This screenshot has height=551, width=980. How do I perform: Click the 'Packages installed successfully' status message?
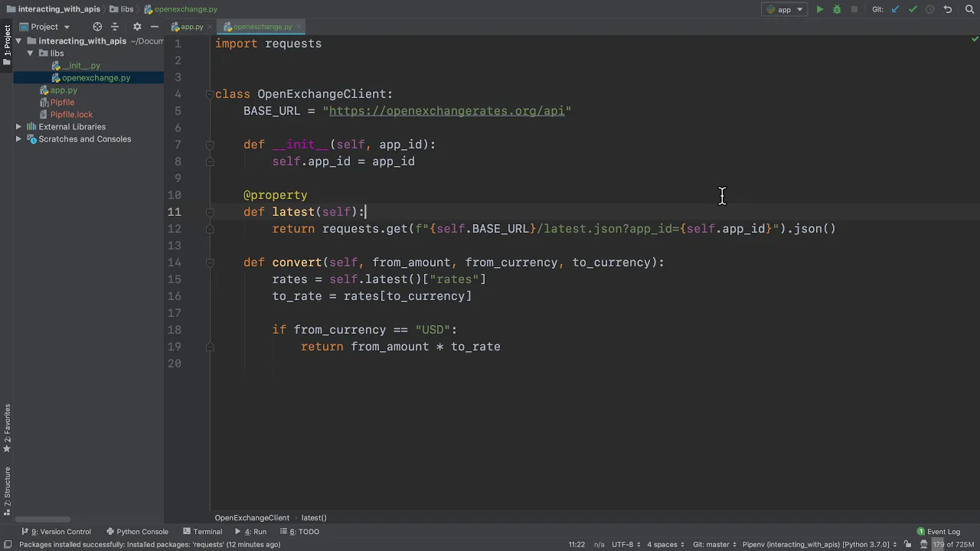pyautogui.click(x=149, y=544)
